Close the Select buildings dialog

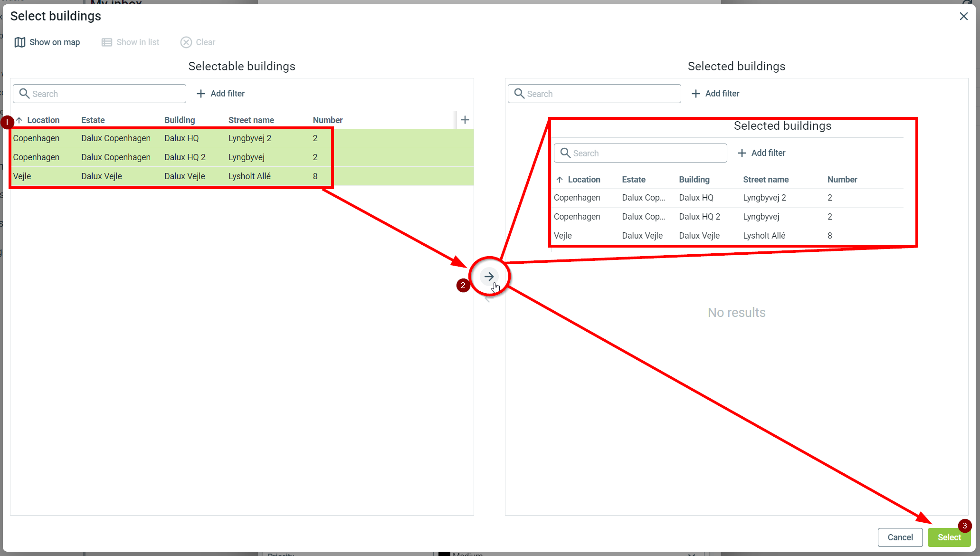[x=963, y=16]
